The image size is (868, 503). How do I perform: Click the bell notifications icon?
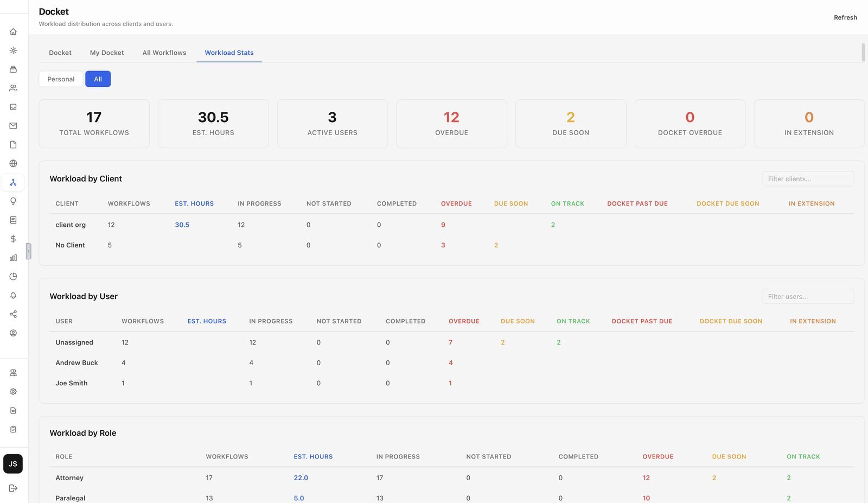click(x=13, y=295)
